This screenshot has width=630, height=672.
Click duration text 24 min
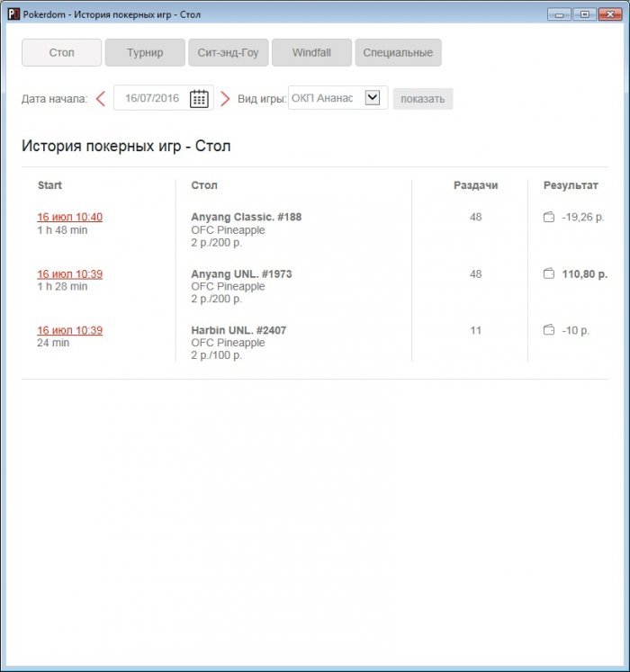pos(53,343)
